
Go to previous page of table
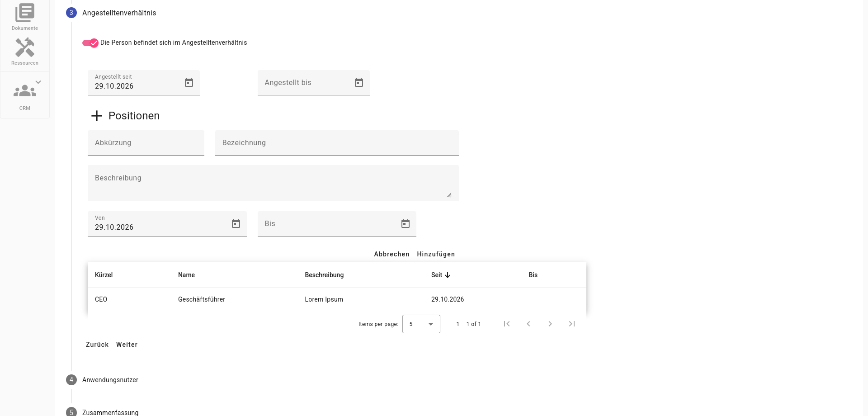tap(528, 324)
